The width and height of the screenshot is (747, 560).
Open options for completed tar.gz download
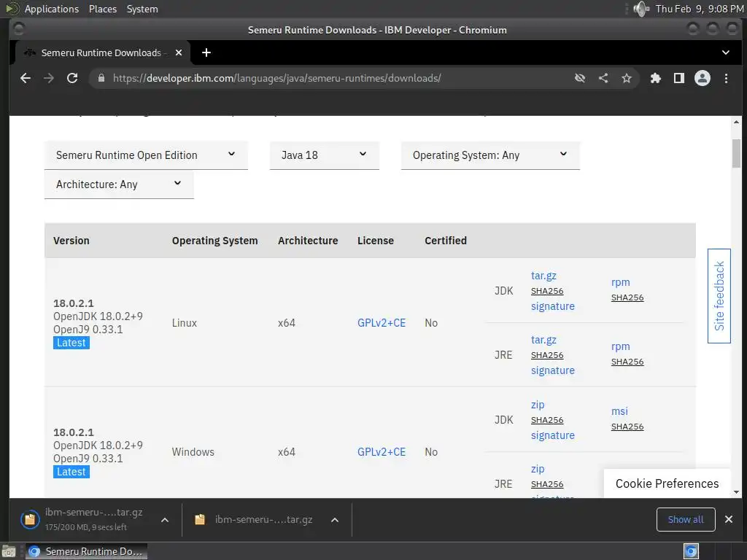334,520
